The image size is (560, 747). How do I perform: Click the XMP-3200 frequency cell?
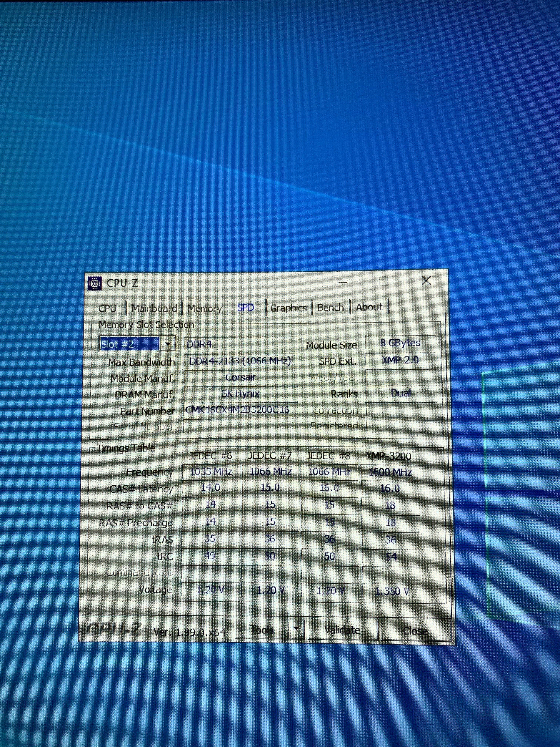pos(390,472)
